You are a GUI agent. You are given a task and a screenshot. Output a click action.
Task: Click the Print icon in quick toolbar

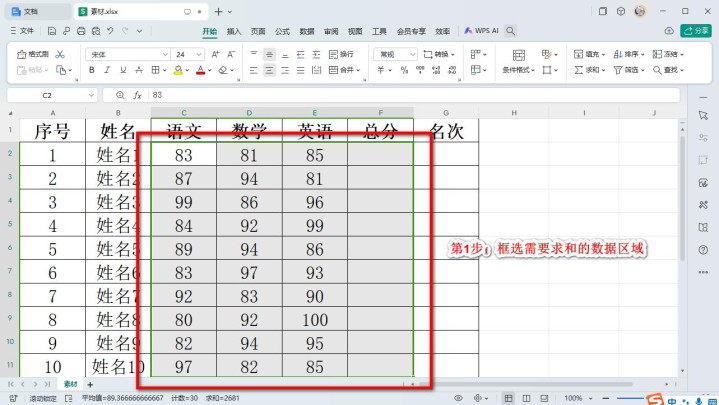81,31
